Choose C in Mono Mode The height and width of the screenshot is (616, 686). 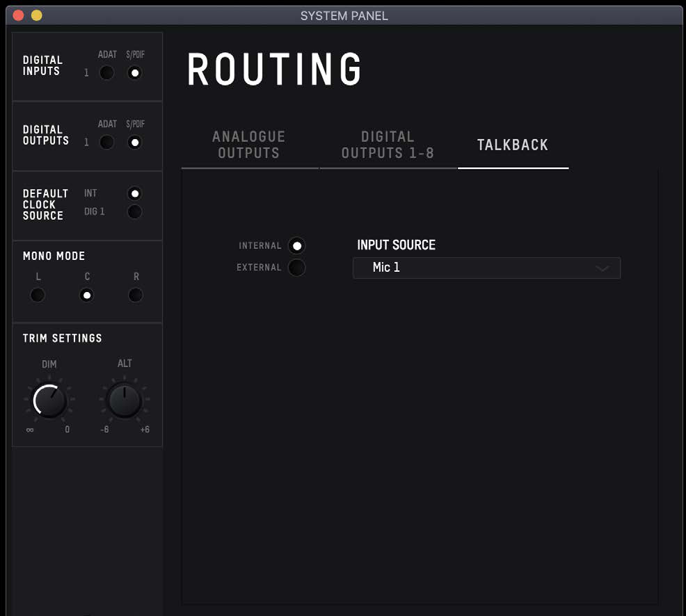tap(87, 295)
